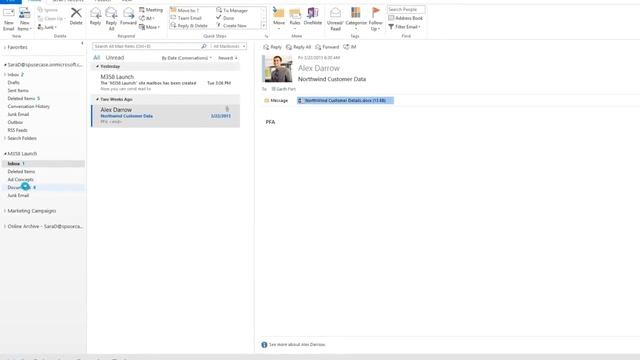This screenshot has width=640, height=360.
Task: Open the Follow Up flag menu
Action: coord(375,19)
